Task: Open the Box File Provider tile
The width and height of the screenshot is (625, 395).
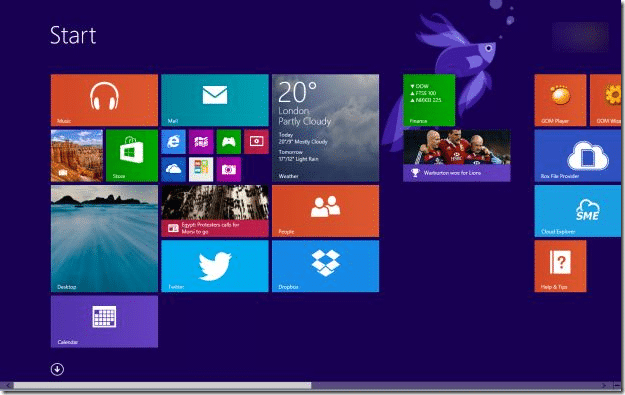Action: (578, 155)
